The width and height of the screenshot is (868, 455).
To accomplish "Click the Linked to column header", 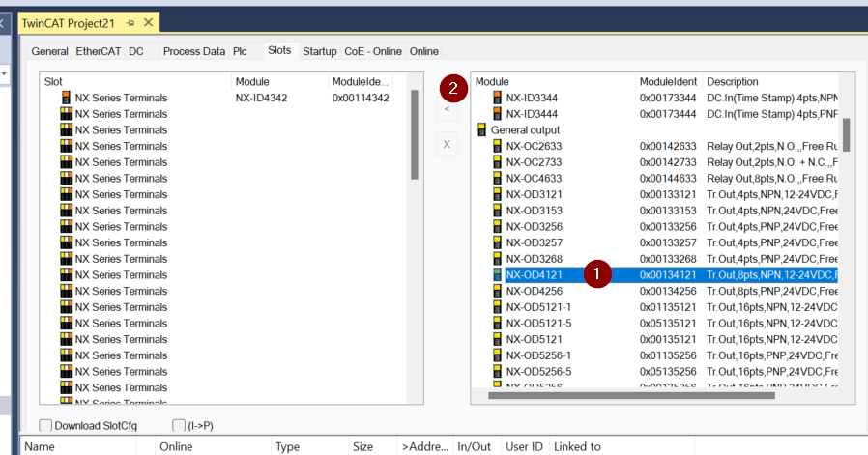I will [x=622, y=446].
